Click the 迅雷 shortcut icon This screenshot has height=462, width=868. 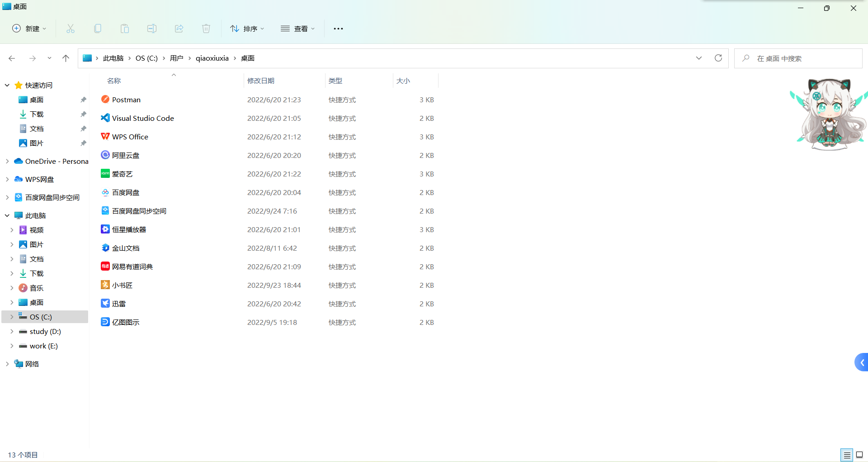coord(105,303)
